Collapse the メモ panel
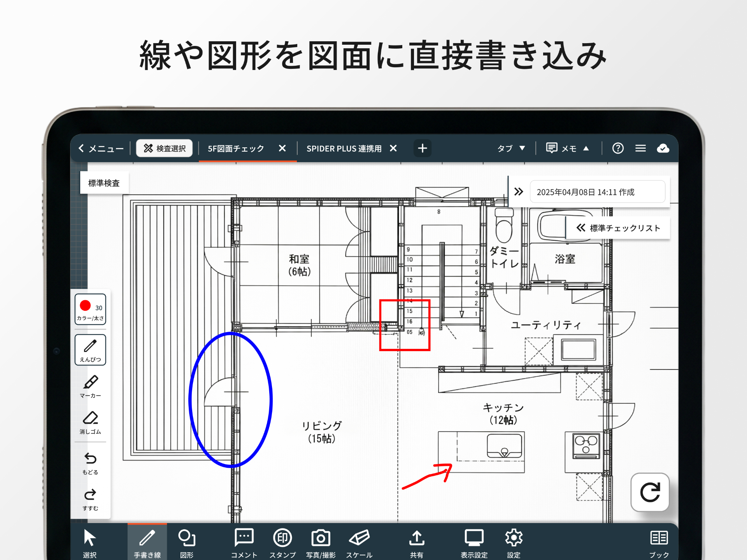747x560 pixels. 568,148
